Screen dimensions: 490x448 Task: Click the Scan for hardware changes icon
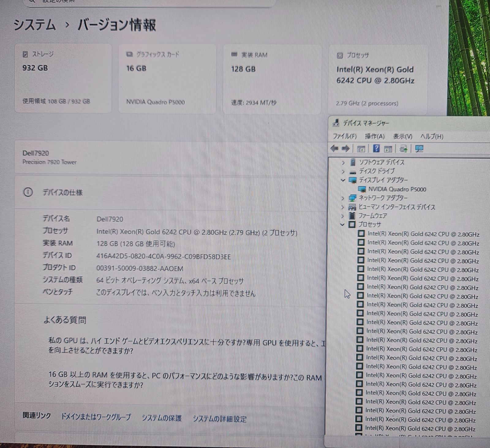419,149
